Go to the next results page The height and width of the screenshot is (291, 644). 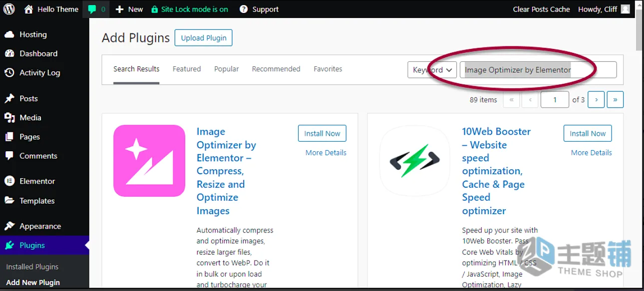tap(596, 100)
